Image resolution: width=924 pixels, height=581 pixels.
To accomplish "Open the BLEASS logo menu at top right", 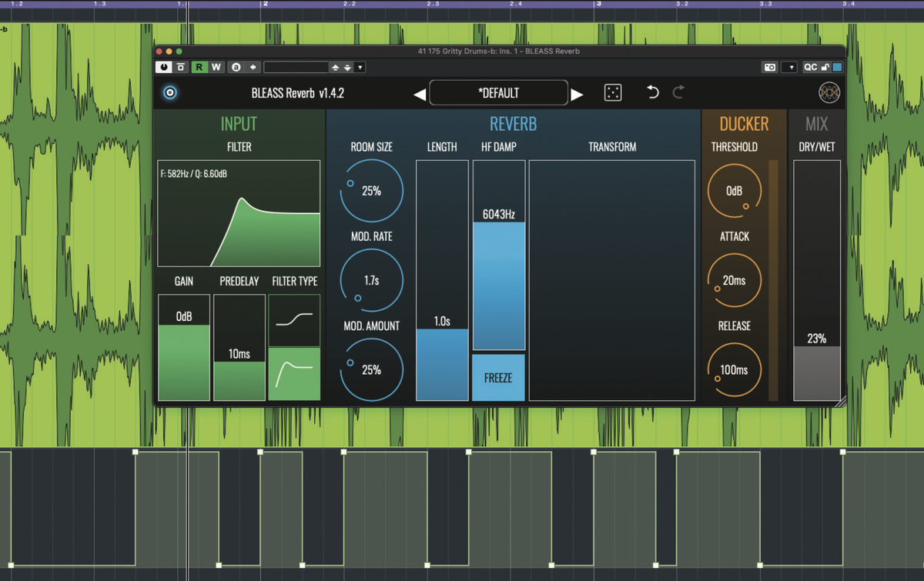I will [x=829, y=92].
